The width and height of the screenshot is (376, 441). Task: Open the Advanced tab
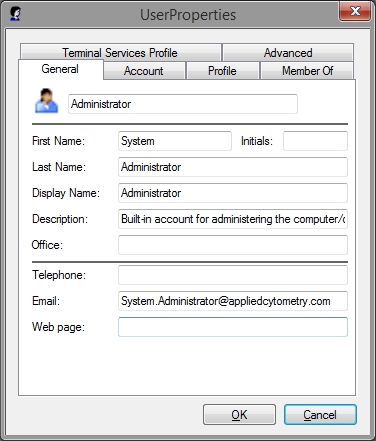click(288, 52)
